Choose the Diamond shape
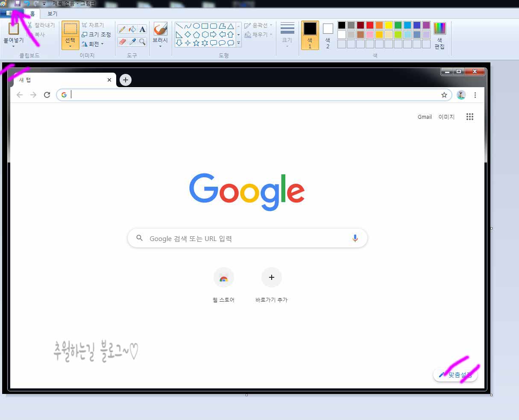The image size is (519, 420). coord(188,35)
